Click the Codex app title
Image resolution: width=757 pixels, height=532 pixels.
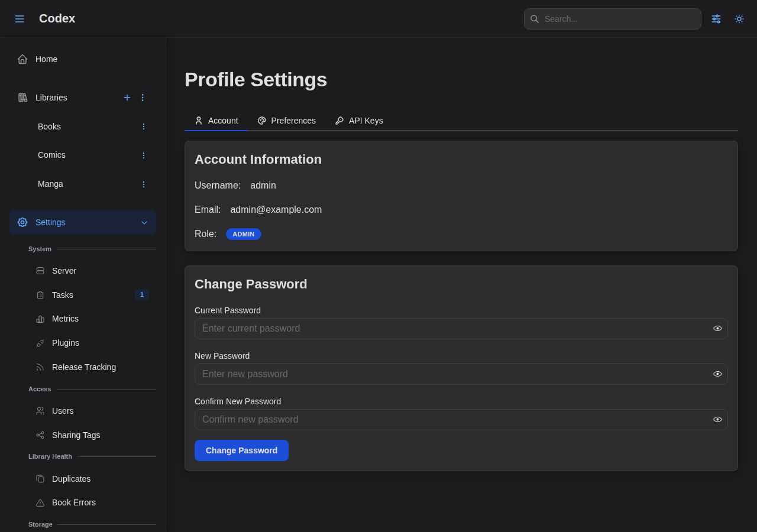click(x=57, y=18)
